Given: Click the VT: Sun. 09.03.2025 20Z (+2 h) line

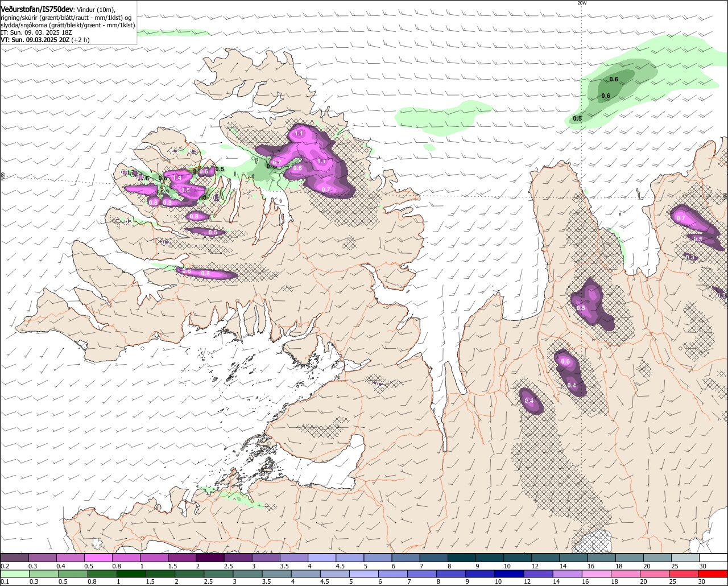Looking at the screenshot, I should click(45, 40).
